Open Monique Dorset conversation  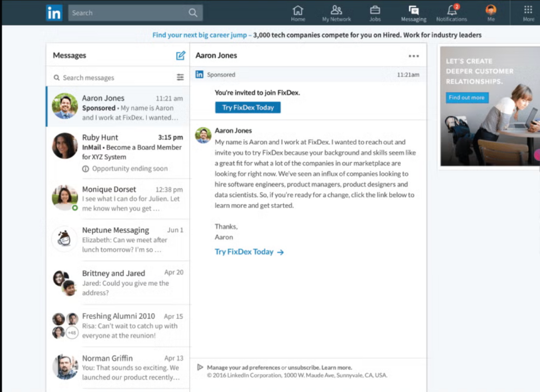(x=118, y=199)
